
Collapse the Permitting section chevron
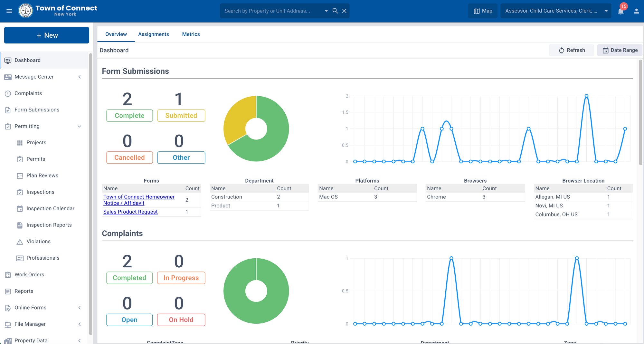coord(80,126)
